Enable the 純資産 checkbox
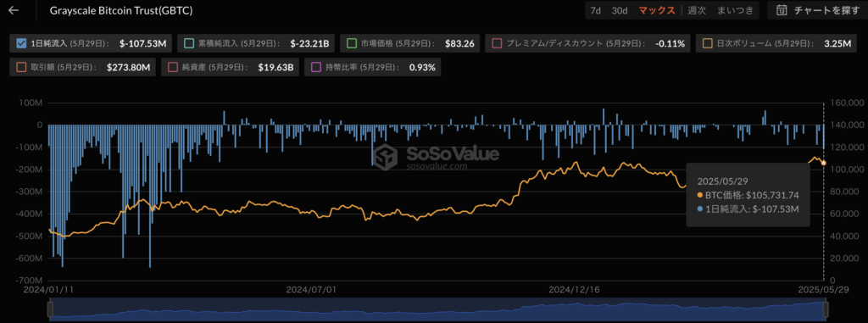Viewport: 868px width, 323px height. 173,67
